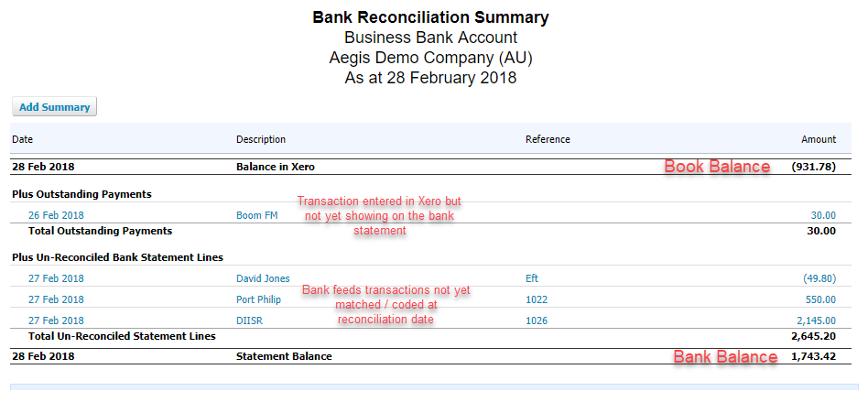The height and width of the screenshot is (402, 868).
Task: Click the Eft reference link
Action: (532, 278)
